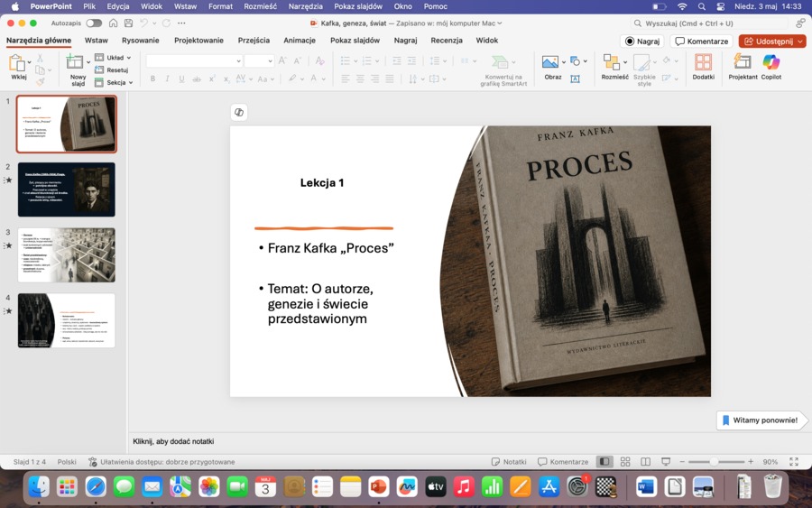Open the Edycja menu
This screenshot has height=508, width=812.
(118, 6)
